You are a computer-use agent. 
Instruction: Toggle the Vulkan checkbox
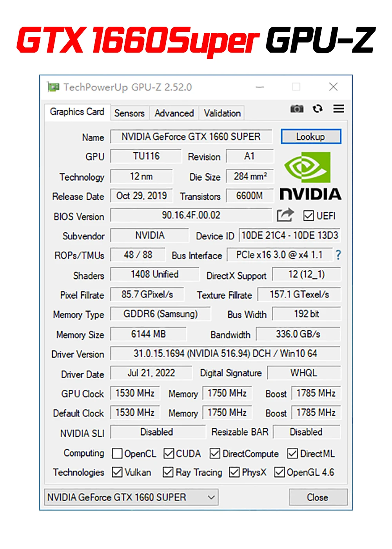point(117,472)
